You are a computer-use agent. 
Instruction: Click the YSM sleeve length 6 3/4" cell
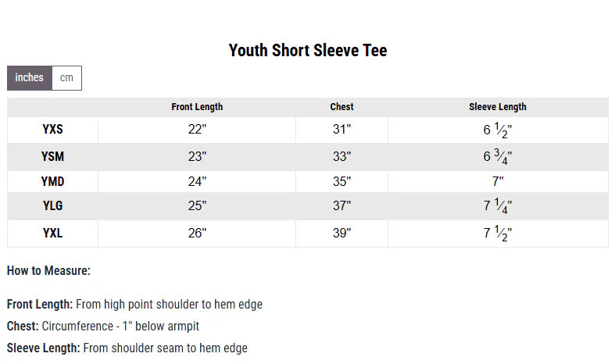[498, 156]
